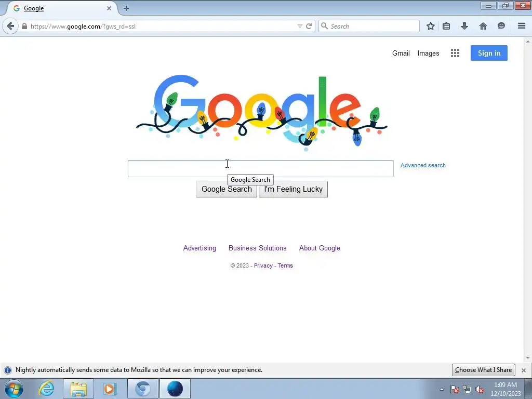Click the Google Search button
This screenshot has width=532, height=399.
coord(227,189)
